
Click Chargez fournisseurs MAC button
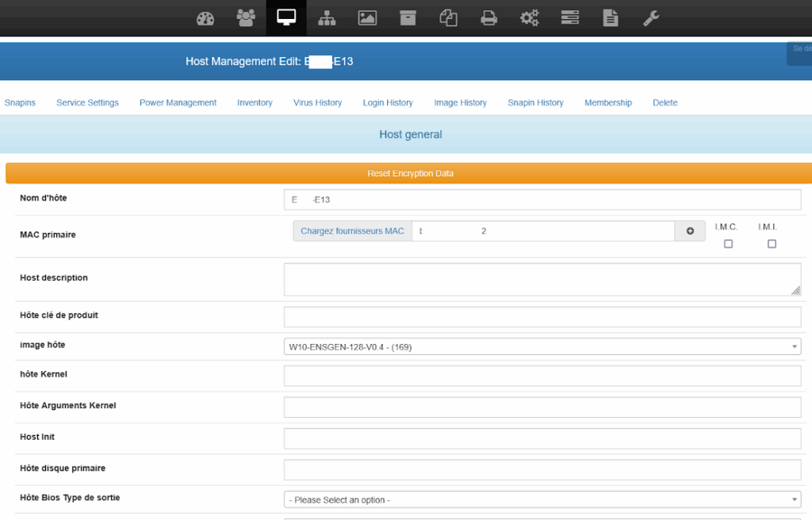[352, 231]
